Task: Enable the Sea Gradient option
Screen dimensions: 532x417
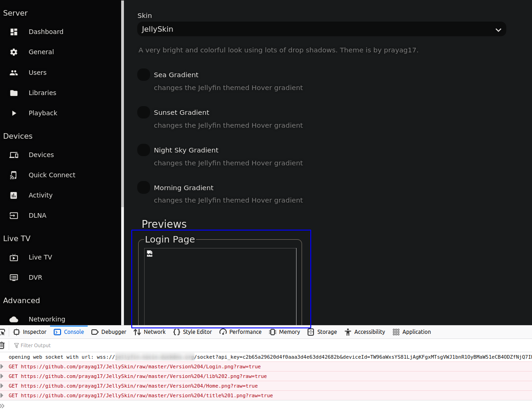Action: [143, 74]
